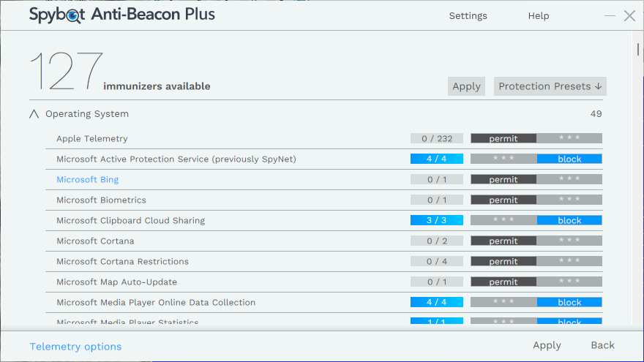
Task: Click permit for Microsoft Cortana Restrictions
Action: tap(503, 262)
